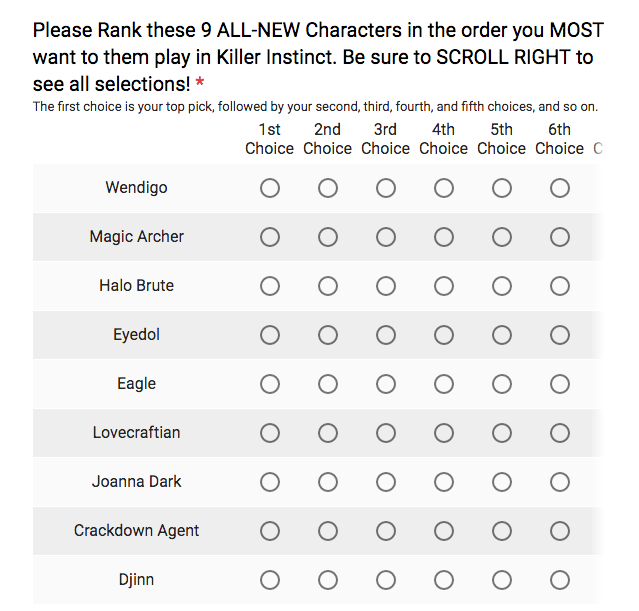The image size is (639, 611).
Task: Set Crackdown Agent to 2nd Choice
Action: pyautogui.click(x=328, y=531)
